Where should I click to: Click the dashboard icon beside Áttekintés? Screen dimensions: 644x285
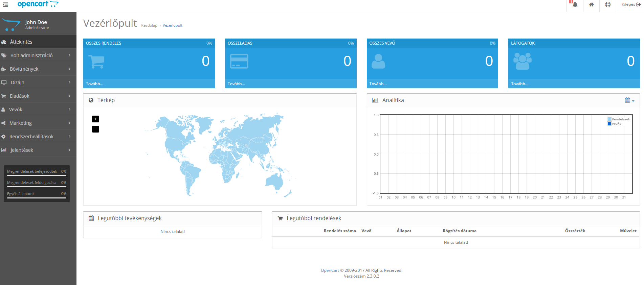tap(4, 42)
